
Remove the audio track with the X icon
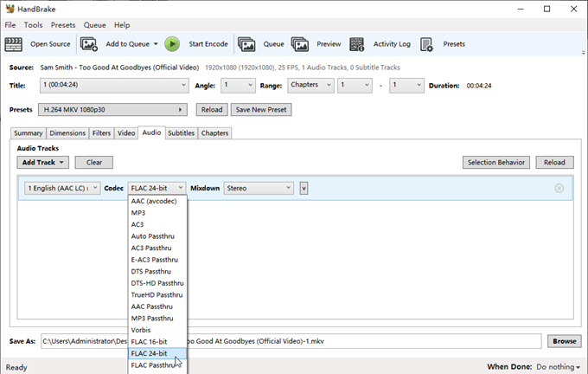[559, 188]
